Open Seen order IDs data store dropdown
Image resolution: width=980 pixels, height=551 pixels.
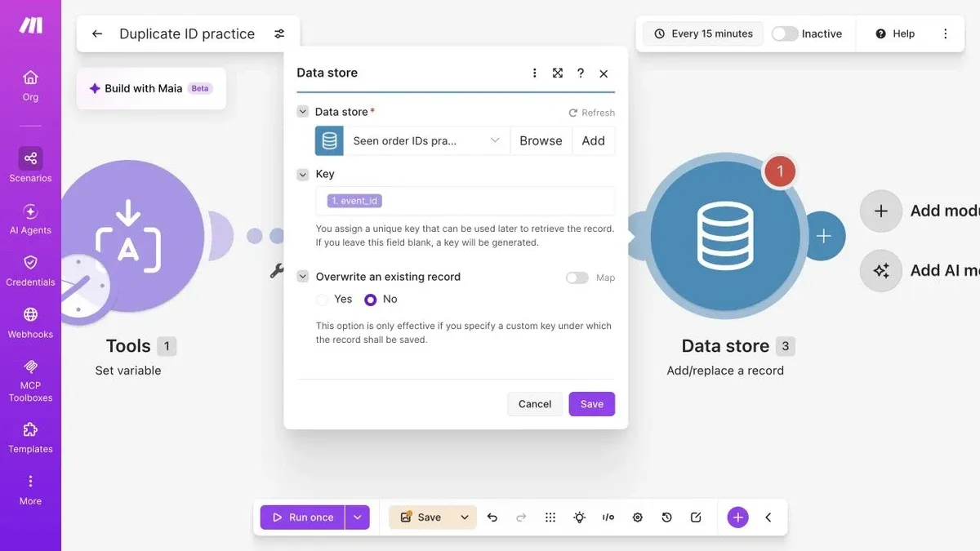[426, 140]
